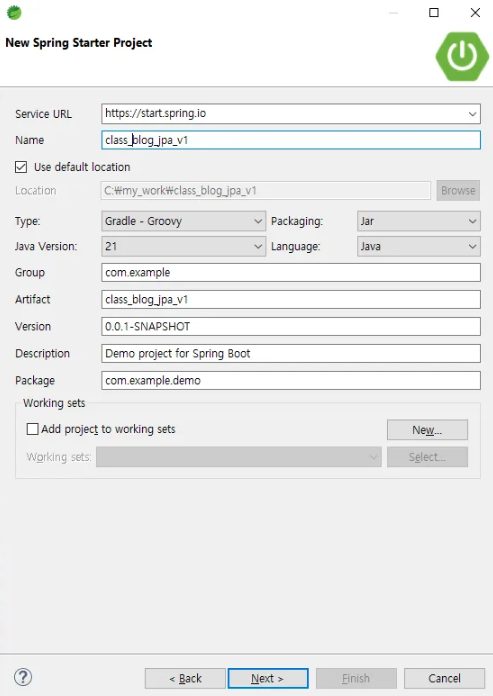This screenshot has height=696, width=493.
Task: Maximize the New Spring Starter Project dialog
Action: coord(434,12)
